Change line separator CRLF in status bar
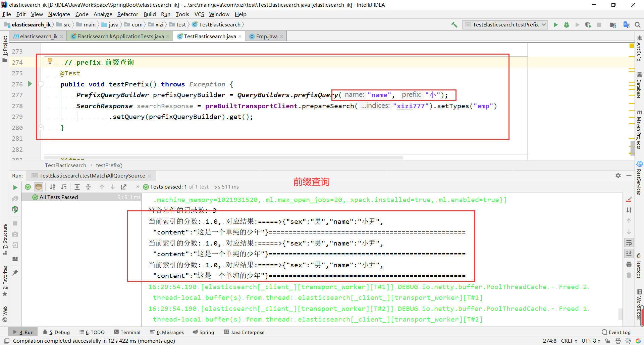This screenshot has width=644, height=345. (569, 341)
